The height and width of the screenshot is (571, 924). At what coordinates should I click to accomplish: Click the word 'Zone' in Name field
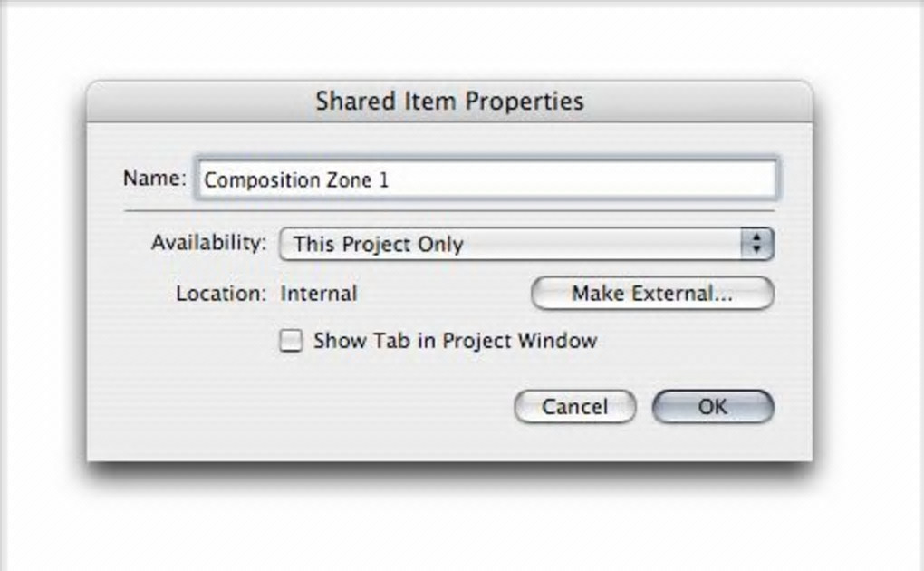[348, 179]
